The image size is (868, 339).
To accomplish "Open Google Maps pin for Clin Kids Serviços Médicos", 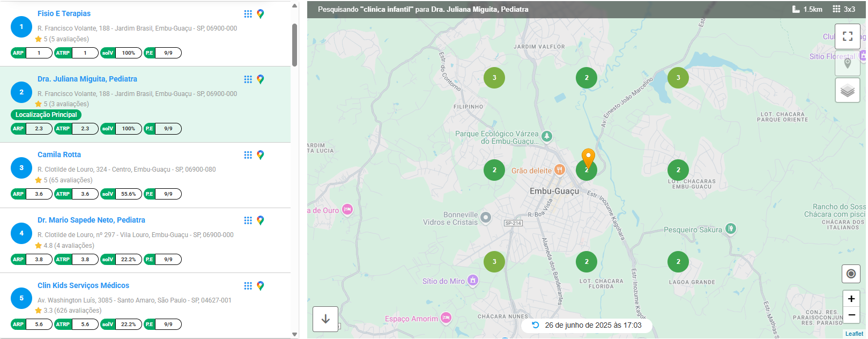I will [x=261, y=286].
